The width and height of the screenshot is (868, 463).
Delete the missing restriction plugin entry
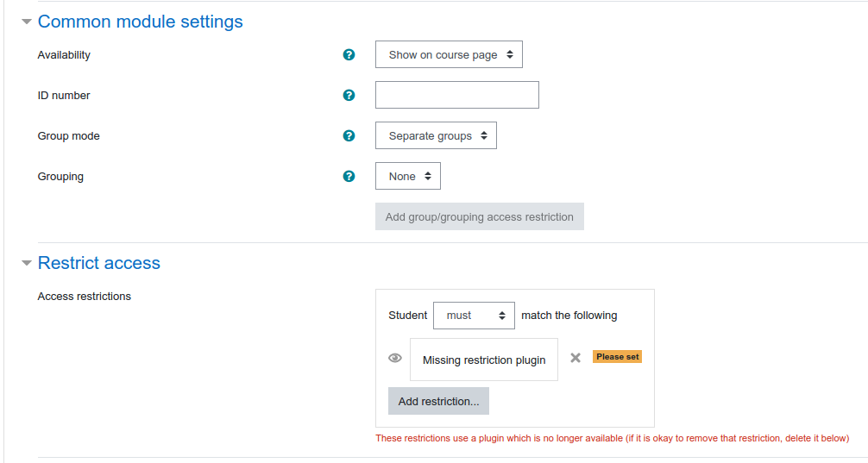tap(576, 358)
